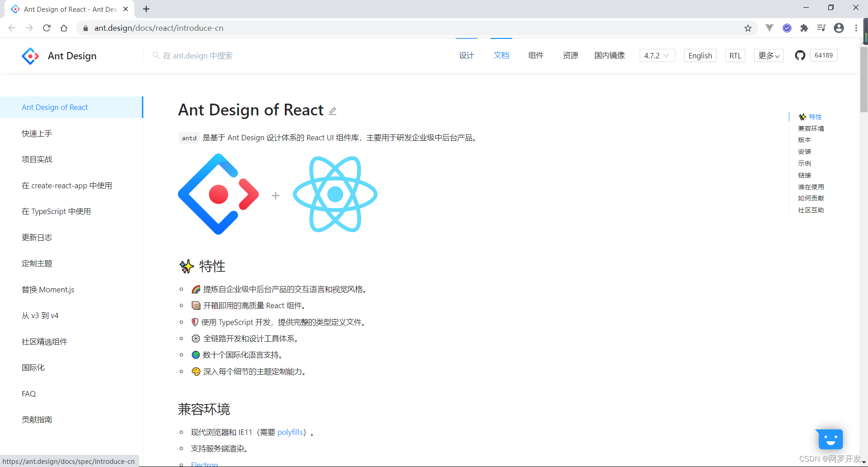Screen dimensions: 868x467
Task: Open sidebar item 定制主题
Action: tap(71, 263)
